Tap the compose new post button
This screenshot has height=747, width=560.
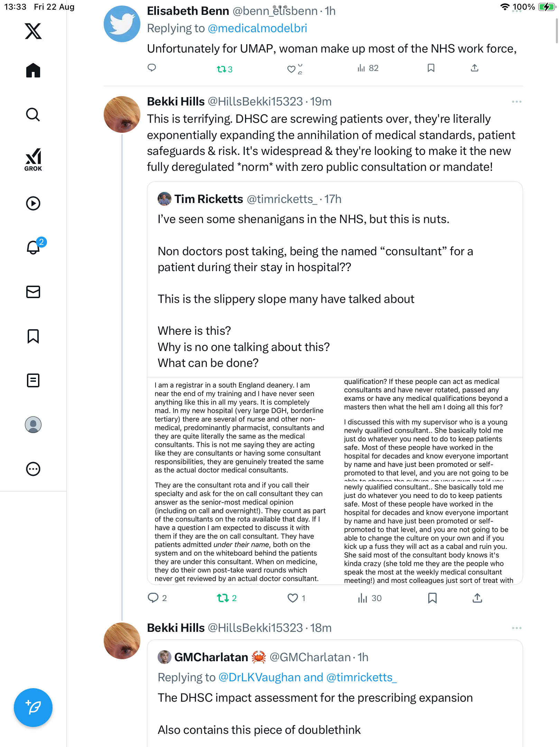click(x=33, y=708)
